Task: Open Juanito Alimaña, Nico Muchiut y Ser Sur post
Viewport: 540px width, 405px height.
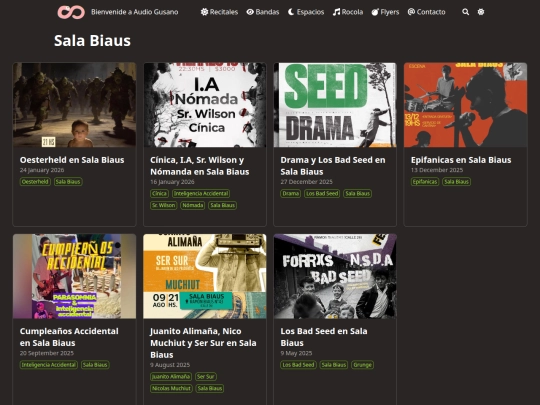Action: point(203,343)
